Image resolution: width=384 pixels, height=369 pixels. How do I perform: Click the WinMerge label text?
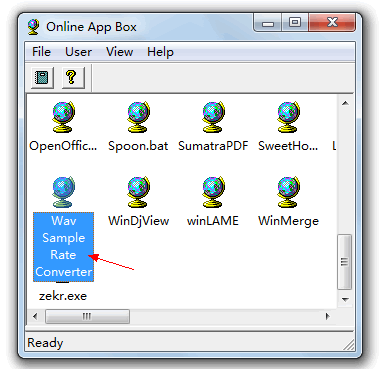pos(288,221)
